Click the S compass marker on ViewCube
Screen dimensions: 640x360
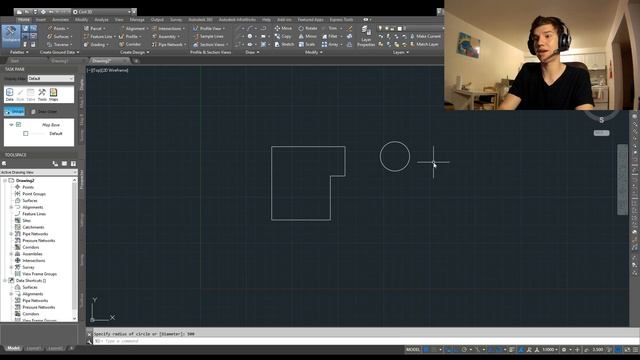coord(601,120)
